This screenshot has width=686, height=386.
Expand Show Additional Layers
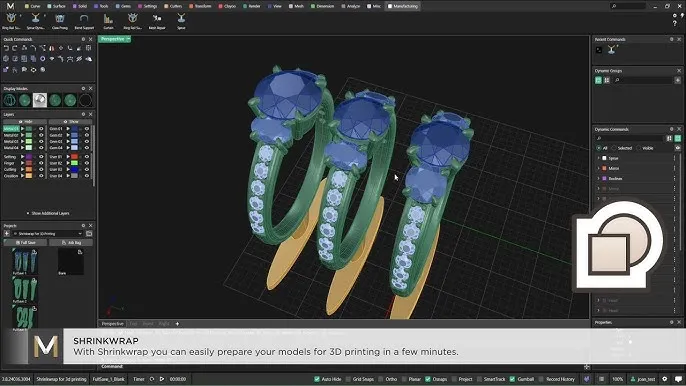click(x=48, y=213)
